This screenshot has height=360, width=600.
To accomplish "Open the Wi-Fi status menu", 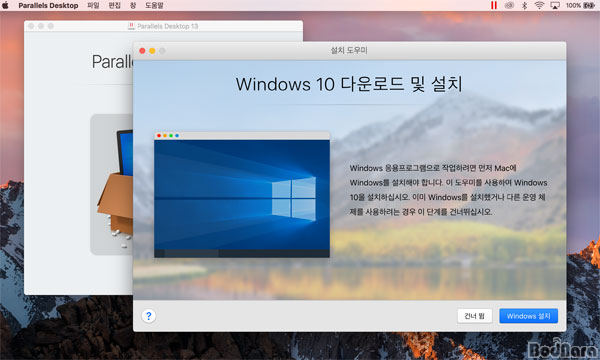I will click(x=539, y=5).
